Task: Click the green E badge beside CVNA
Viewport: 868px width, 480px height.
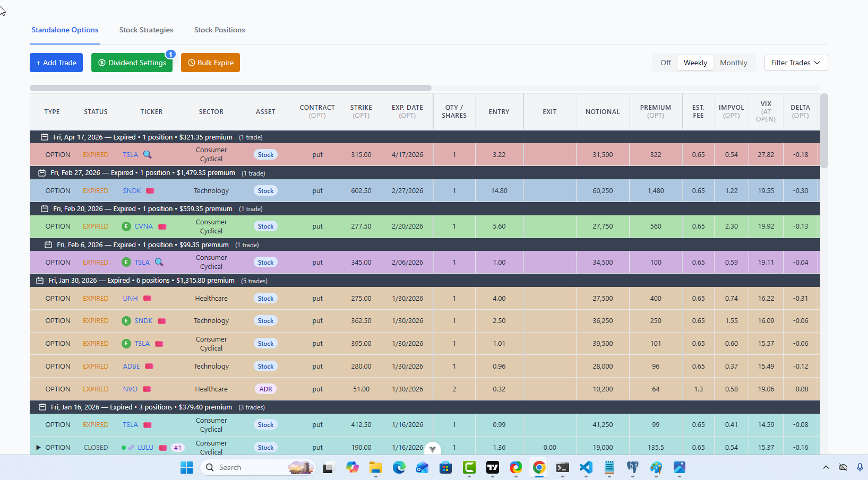Action: tap(126, 226)
